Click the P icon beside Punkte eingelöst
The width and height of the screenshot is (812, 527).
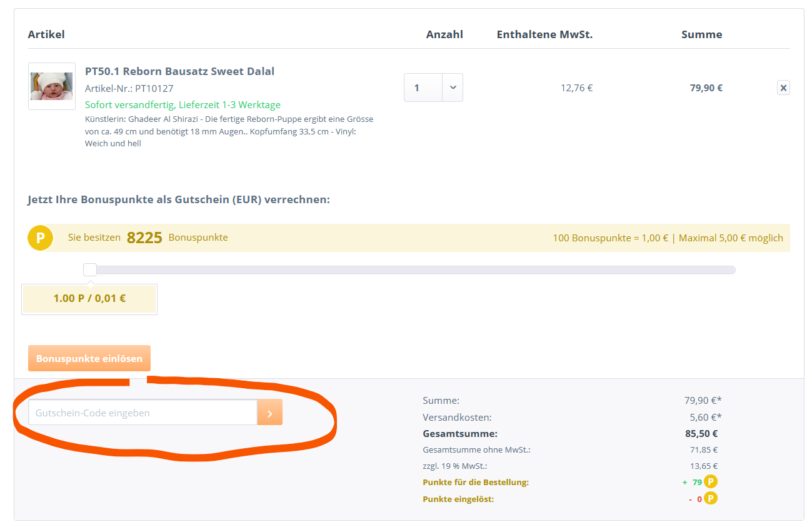pos(710,499)
